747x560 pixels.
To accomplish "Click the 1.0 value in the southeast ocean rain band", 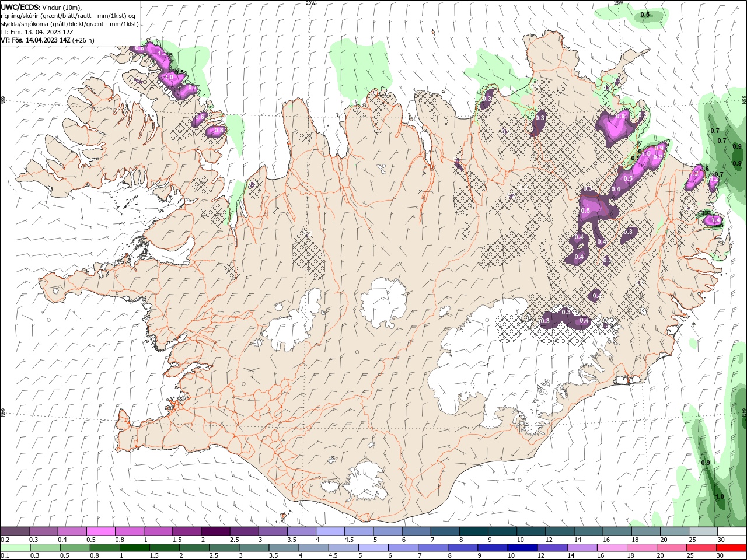I will tap(720, 497).
